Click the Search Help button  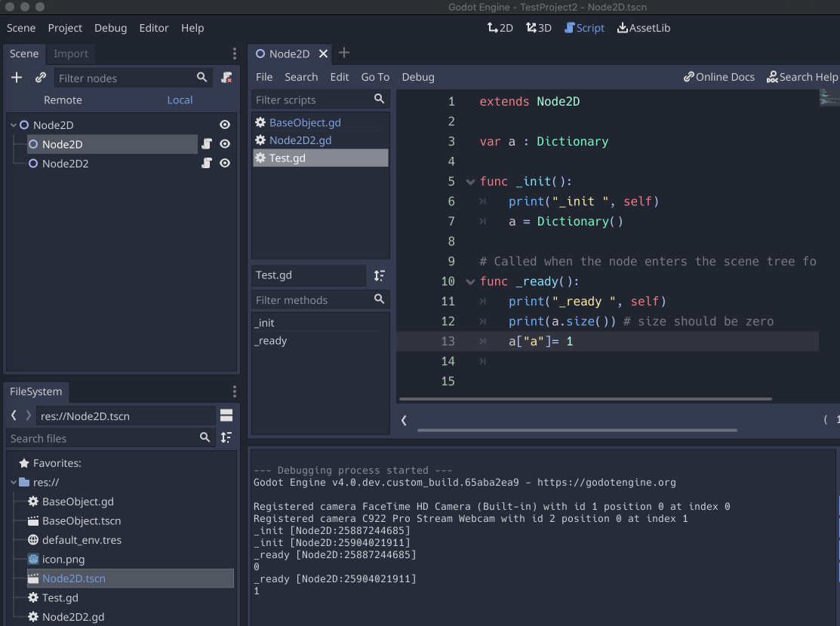(802, 77)
